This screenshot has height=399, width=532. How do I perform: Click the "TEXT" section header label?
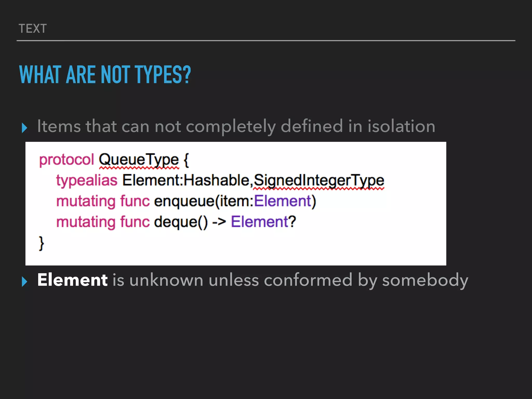coord(33,29)
